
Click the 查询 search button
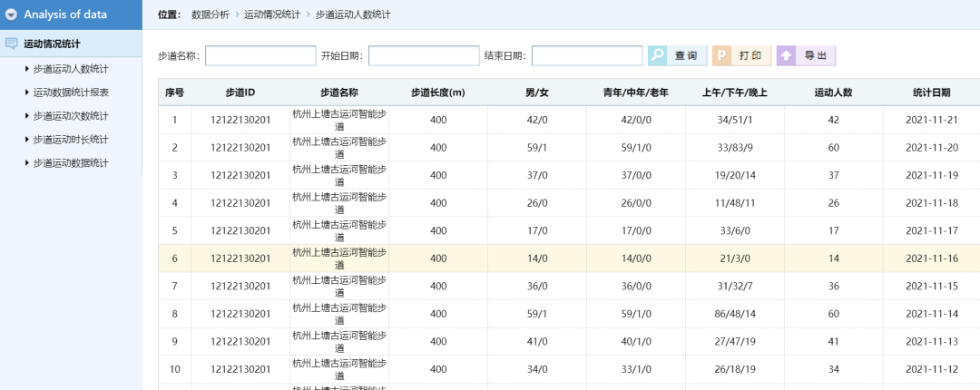click(x=678, y=55)
